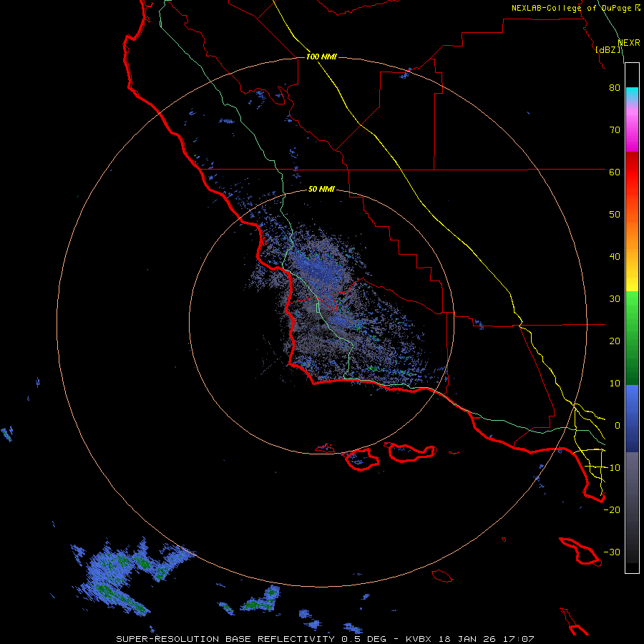Select the 70 value on the dBZ scale
The height and width of the screenshot is (644, 644).
click(x=615, y=130)
